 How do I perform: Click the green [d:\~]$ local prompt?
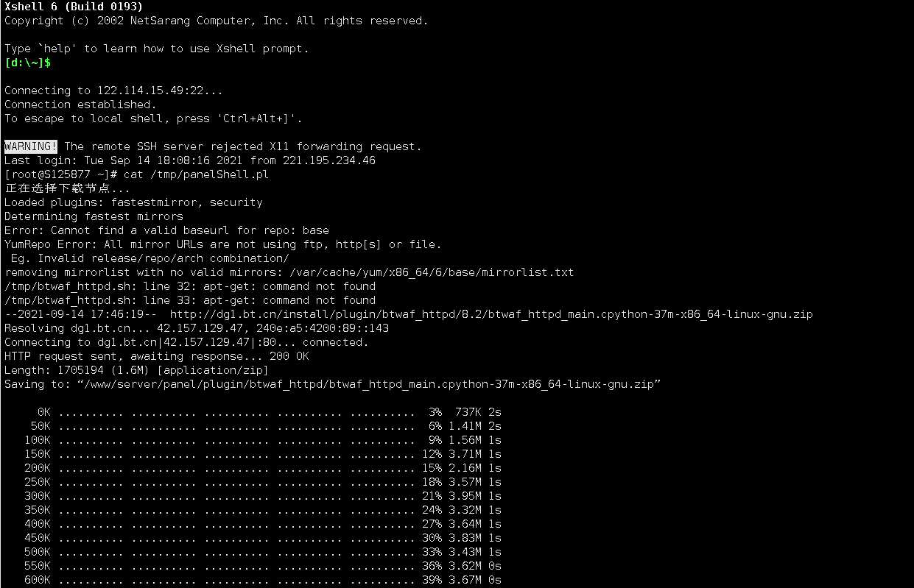coord(28,63)
